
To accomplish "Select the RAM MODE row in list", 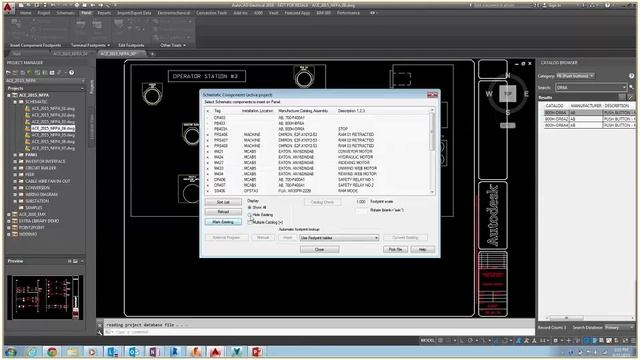I will click(x=318, y=191).
